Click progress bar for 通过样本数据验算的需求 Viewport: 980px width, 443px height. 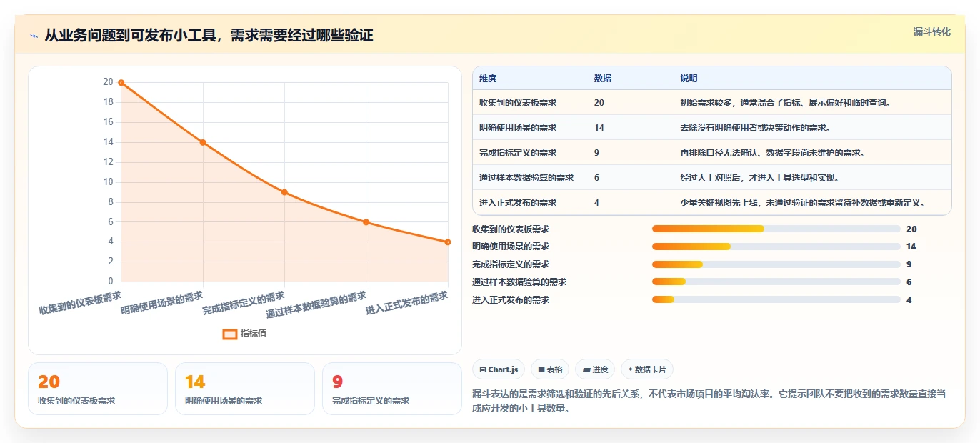pos(776,282)
